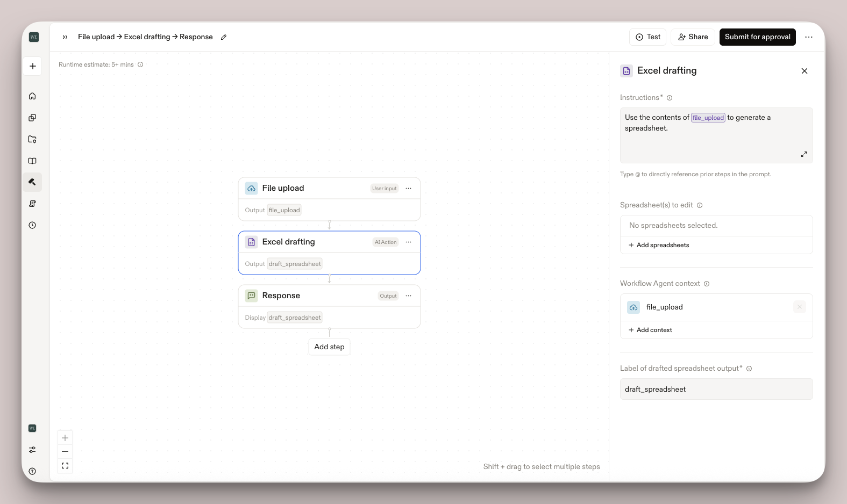
Task: Open the scroll document icon in sidebar
Action: pos(32,204)
